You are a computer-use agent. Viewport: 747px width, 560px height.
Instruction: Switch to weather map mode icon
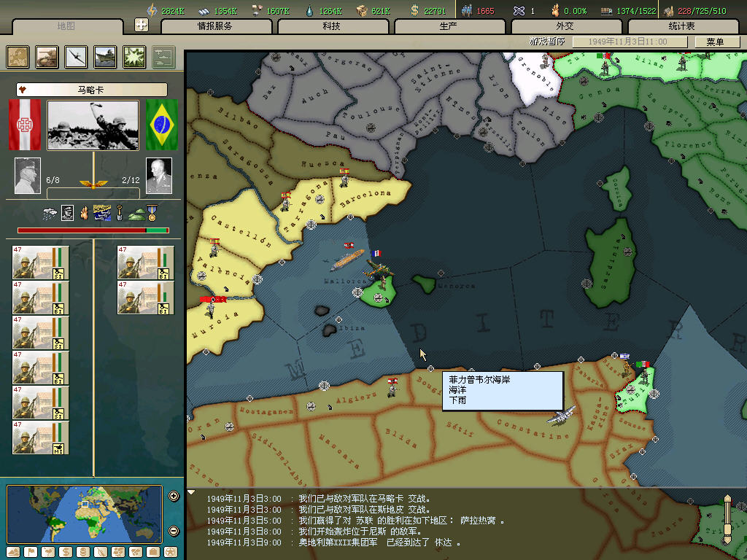48,552
